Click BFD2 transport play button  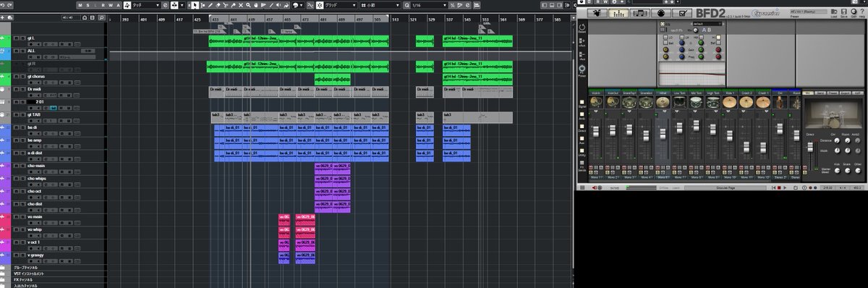pos(785,187)
